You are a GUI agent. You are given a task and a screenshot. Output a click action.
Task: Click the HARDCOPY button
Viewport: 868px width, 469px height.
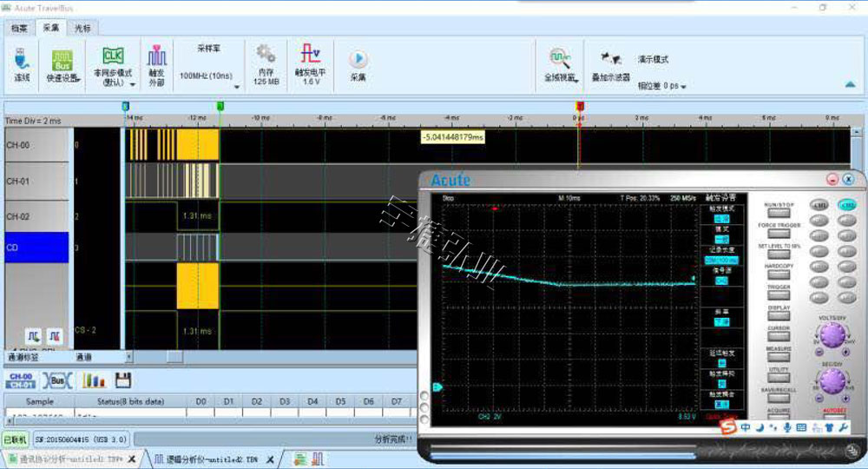coord(779,274)
